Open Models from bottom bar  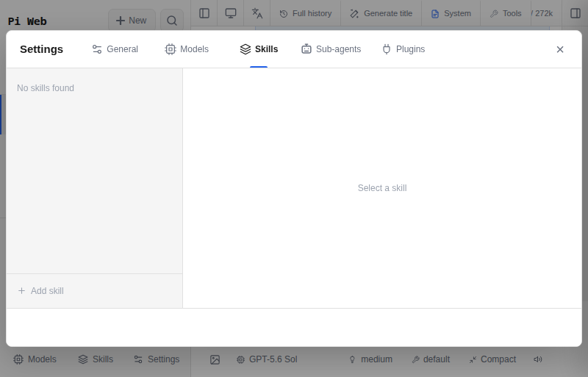[35, 359]
